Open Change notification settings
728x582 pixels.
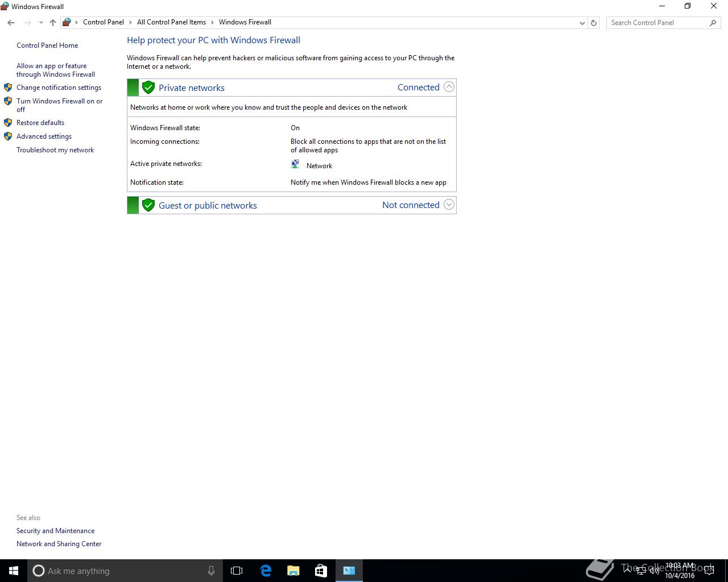tap(59, 88)
